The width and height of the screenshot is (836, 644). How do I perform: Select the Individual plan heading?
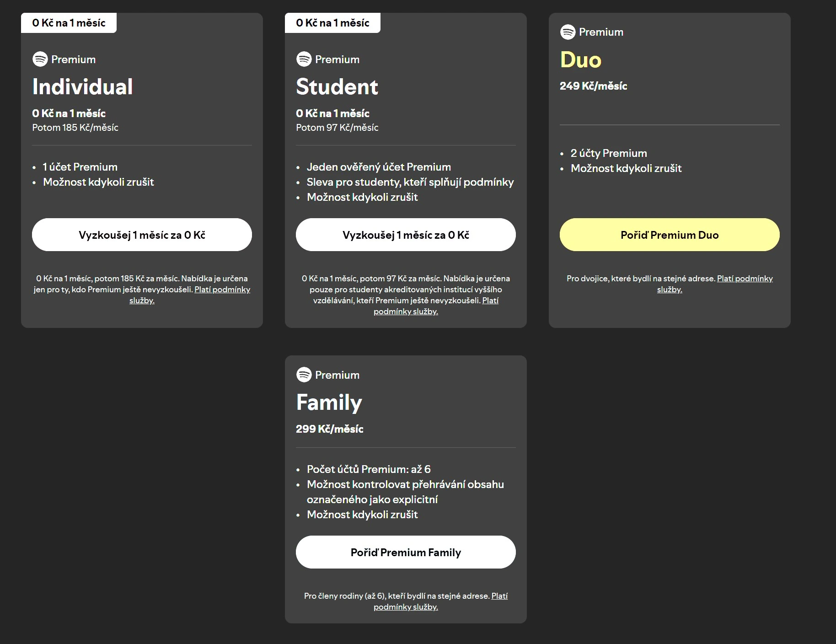[83, 87]
